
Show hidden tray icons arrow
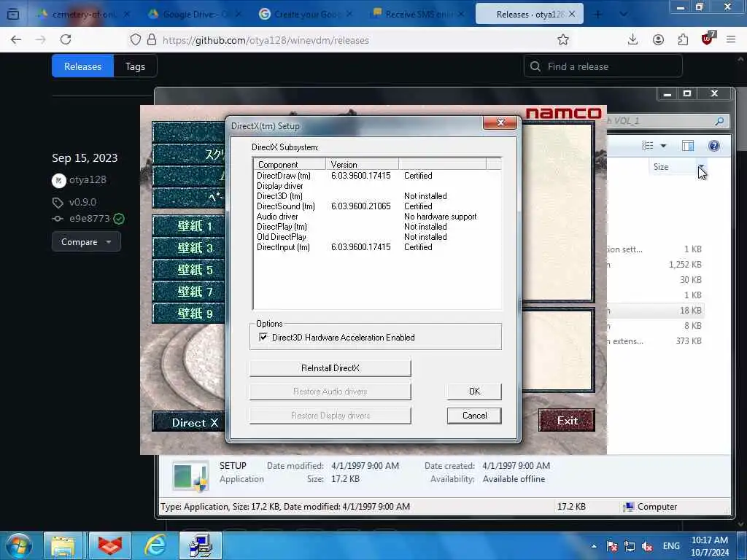click(x=594, y=546)
